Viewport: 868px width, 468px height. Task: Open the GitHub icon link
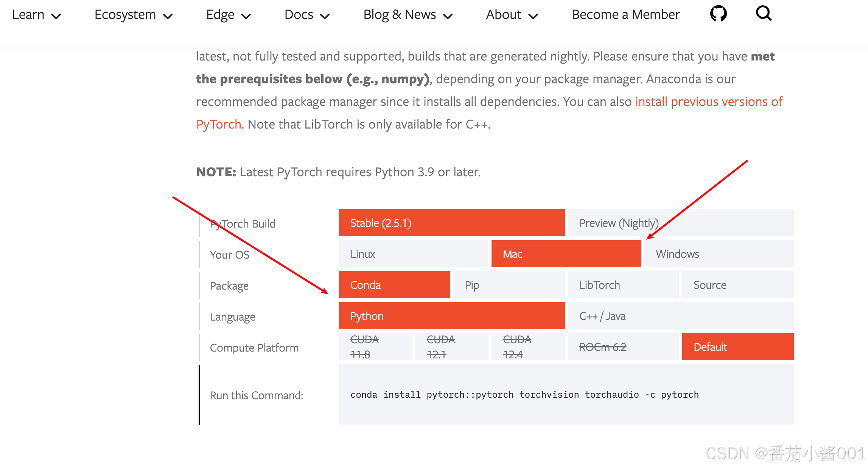[718, 14]
